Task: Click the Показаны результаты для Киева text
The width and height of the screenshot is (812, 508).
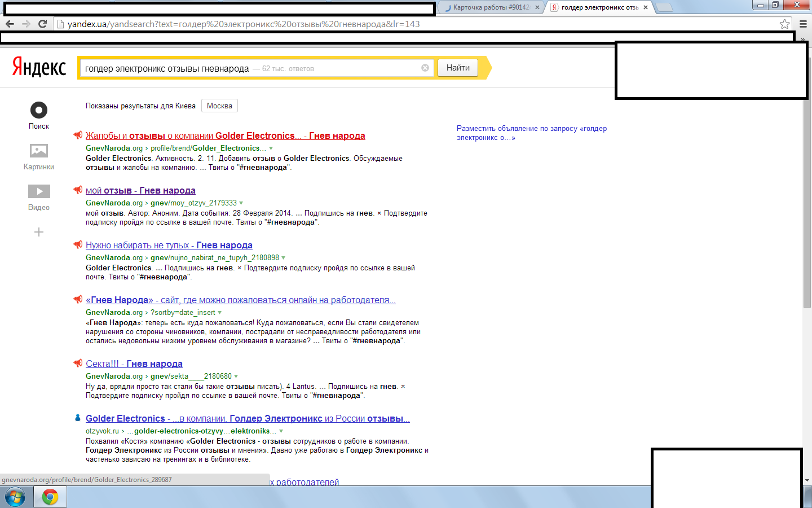Action: click(x=140, y=106)
